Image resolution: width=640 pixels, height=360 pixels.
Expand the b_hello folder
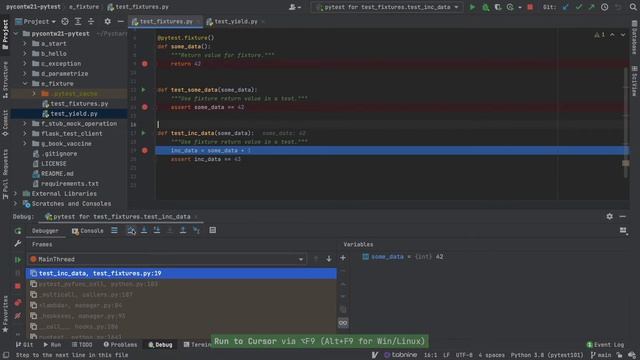[x=25, y=53]
